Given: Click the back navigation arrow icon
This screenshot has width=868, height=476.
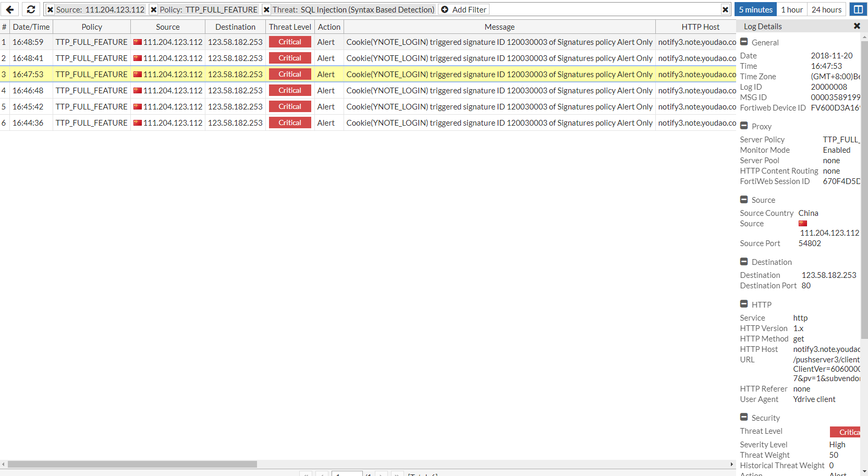Looking at the screenshot, I should (10, 9).
